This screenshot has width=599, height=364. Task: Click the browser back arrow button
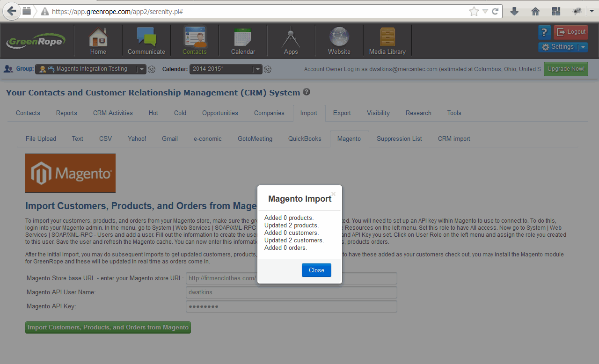coord(13,11)
